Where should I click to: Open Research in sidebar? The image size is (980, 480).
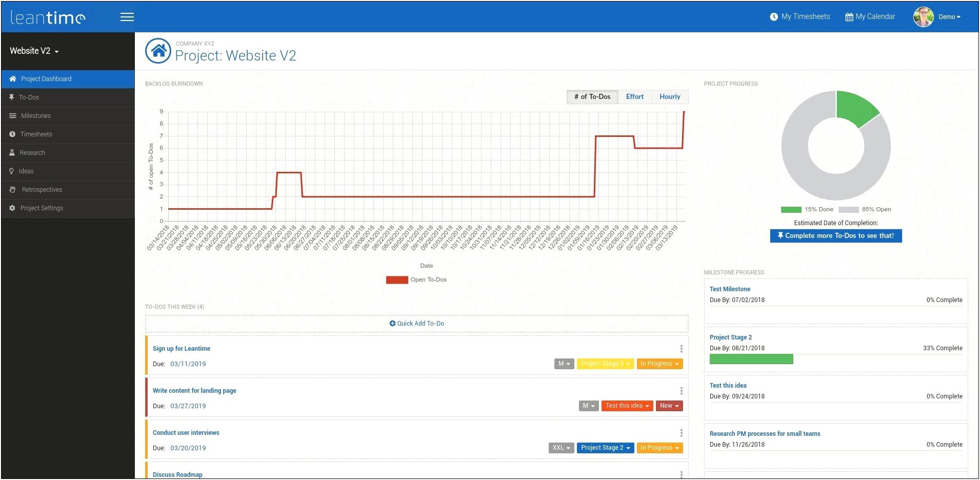point(68,153)
